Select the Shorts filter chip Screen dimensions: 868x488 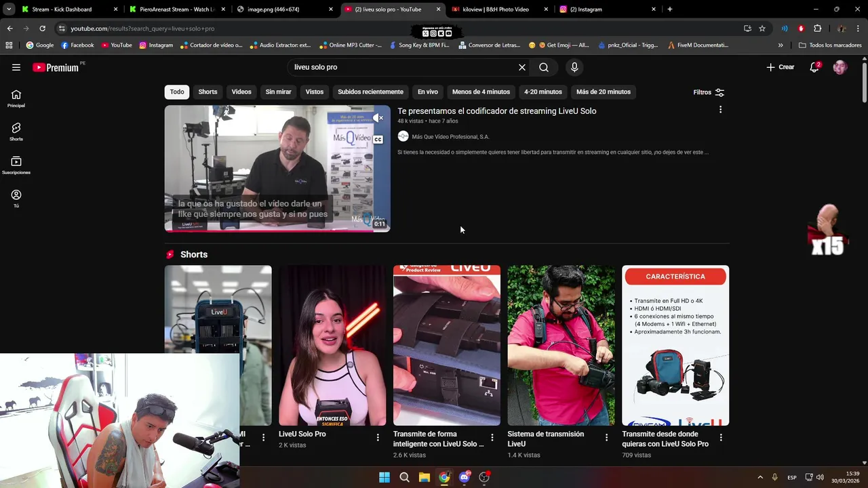click(208, 91)
